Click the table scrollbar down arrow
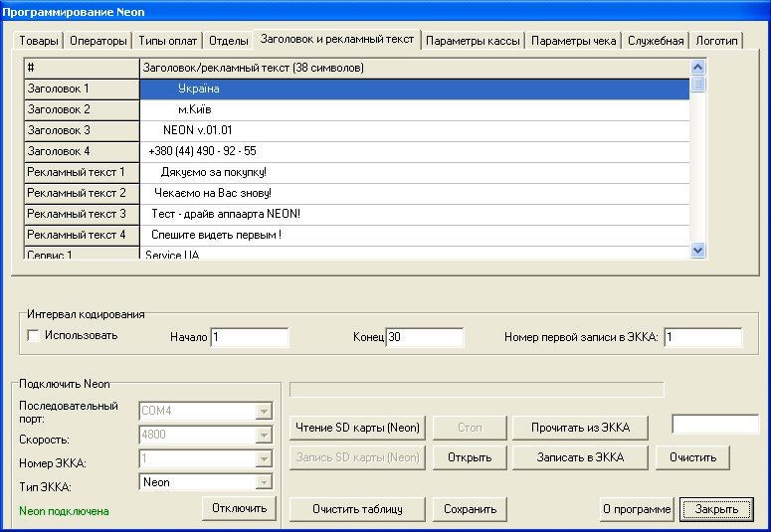The width and height of the screenshot is (771, 532). 697,250
